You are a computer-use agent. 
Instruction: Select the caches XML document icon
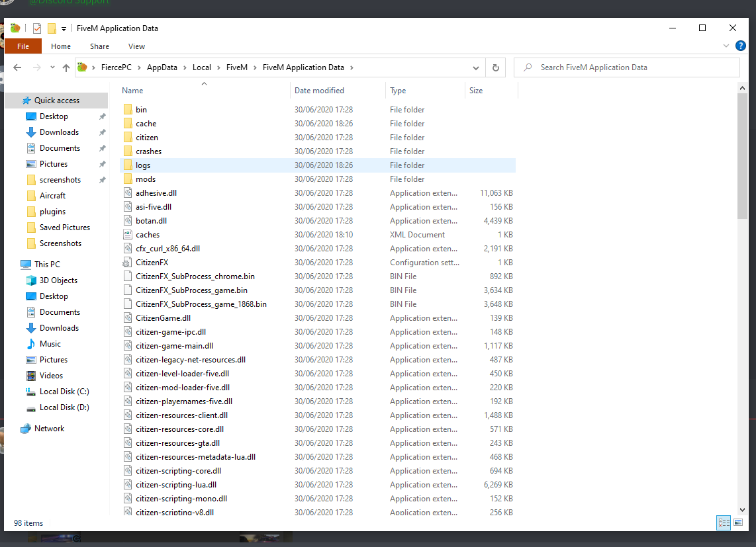(x=128, y=235)
